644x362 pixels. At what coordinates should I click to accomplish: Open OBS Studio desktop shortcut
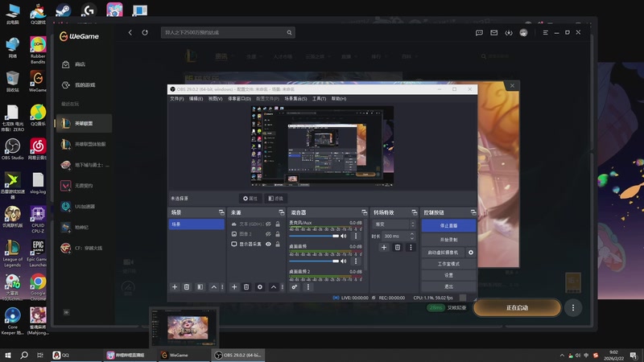tap(12, 149)
